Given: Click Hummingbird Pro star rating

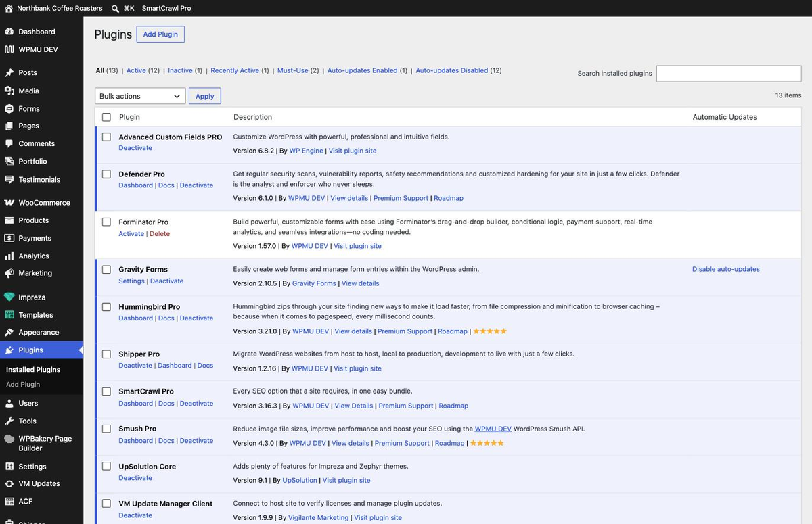Looking at the screenshot, I should [490, 331].
